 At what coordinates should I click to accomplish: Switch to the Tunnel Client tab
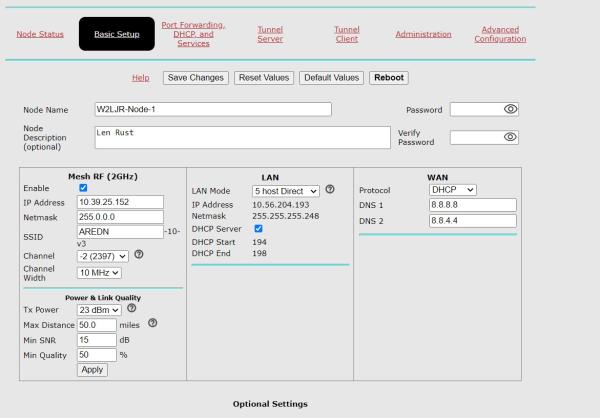click(x=347, y=34)
